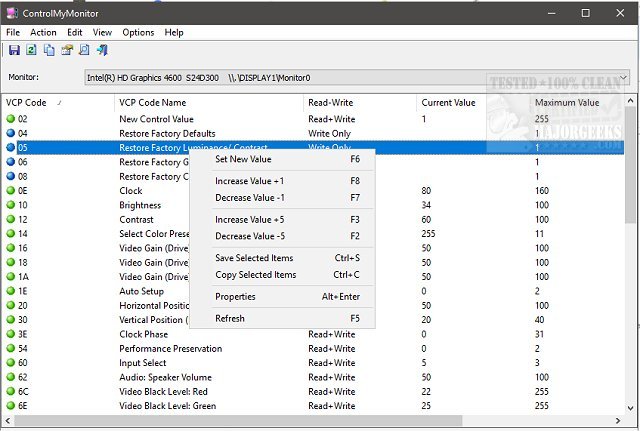
Task: Open the Action menu
Action: 43,32
